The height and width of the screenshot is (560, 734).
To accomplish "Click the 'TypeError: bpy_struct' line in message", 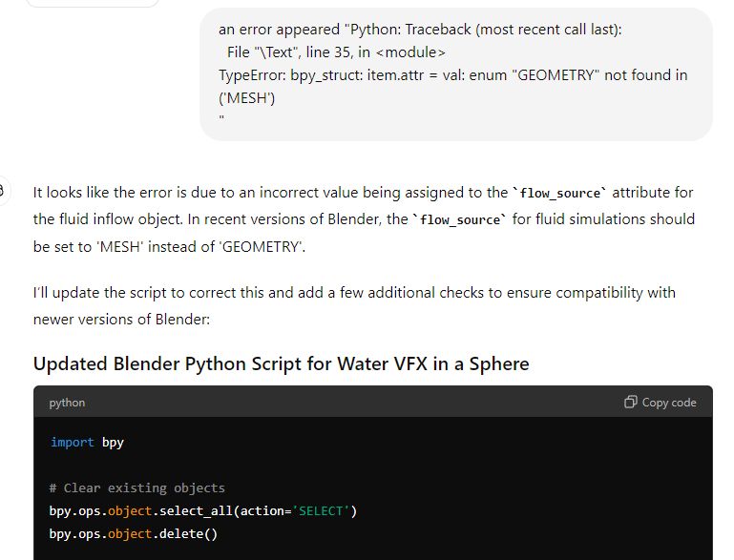I will [452, 74].
